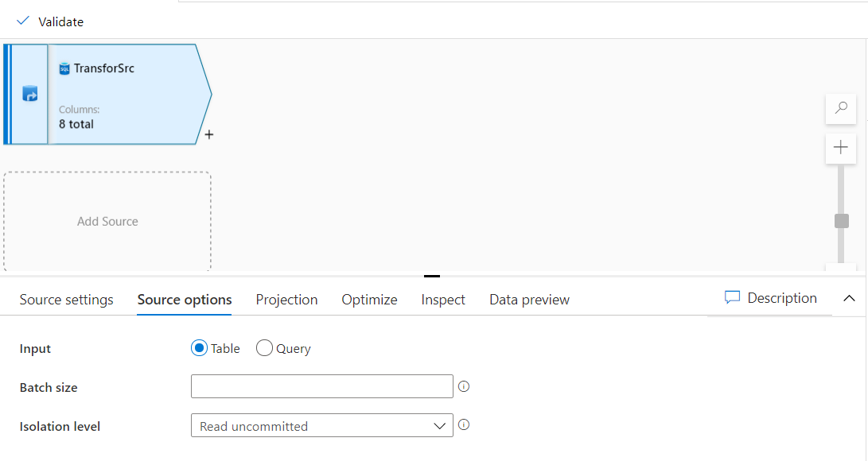Open the search magnifier tool in the canvas
The height and width of the screenshot is (461, 868).
pyautogui.click(x=840, y=109)
